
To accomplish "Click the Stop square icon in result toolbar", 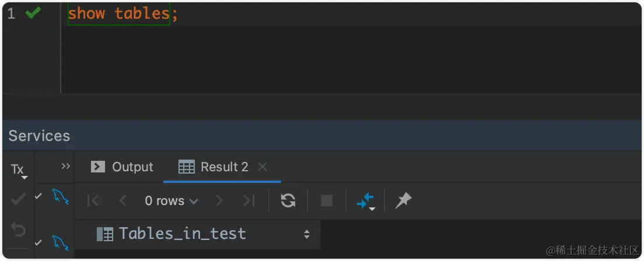I will pyautogui.click(x=327, y=200).
